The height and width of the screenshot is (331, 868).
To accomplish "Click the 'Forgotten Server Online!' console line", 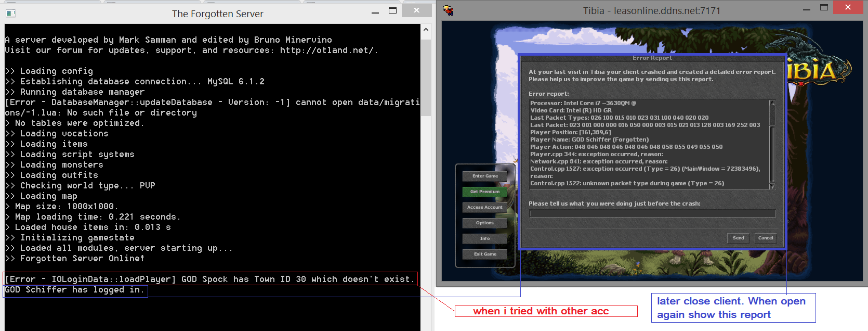I will 75,259.
